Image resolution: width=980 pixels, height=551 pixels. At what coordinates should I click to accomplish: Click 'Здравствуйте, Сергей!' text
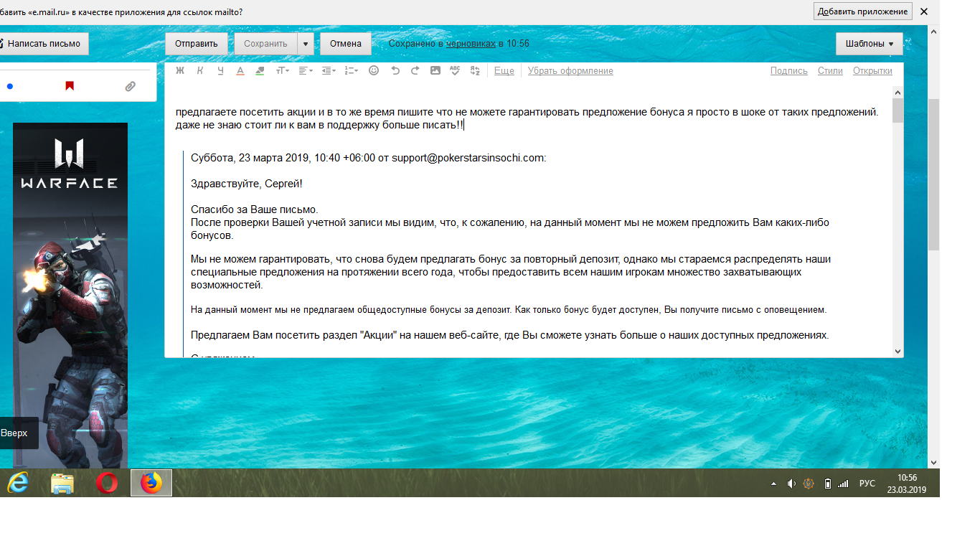(x=247, y=184)
